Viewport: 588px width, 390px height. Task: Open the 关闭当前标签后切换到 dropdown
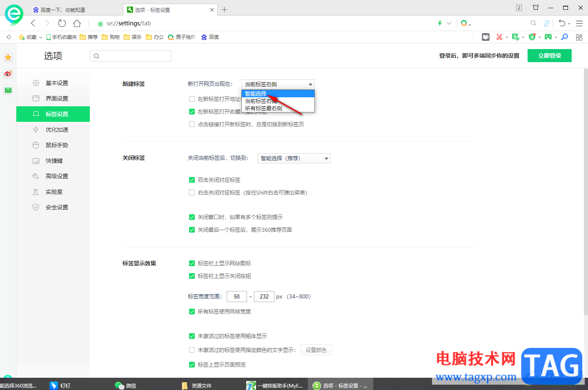coord(294,158)
